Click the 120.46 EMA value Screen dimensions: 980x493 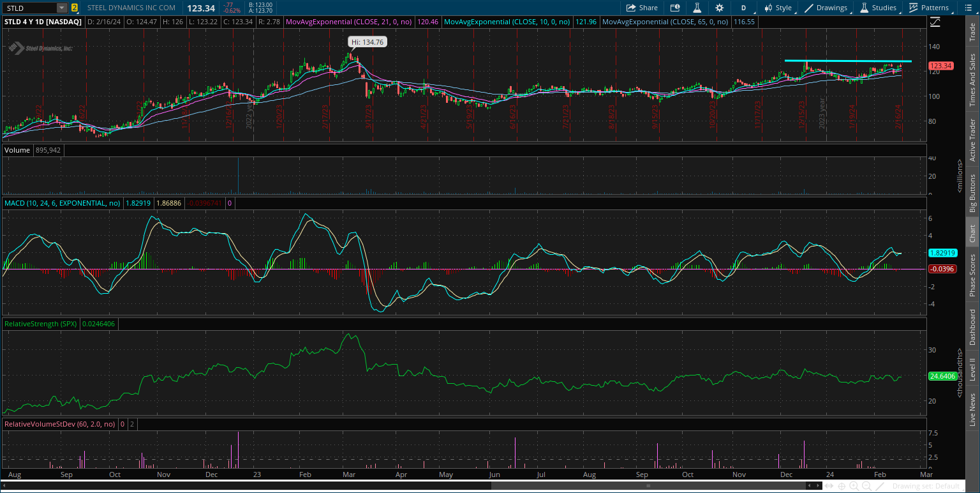[x=427, y=22]
